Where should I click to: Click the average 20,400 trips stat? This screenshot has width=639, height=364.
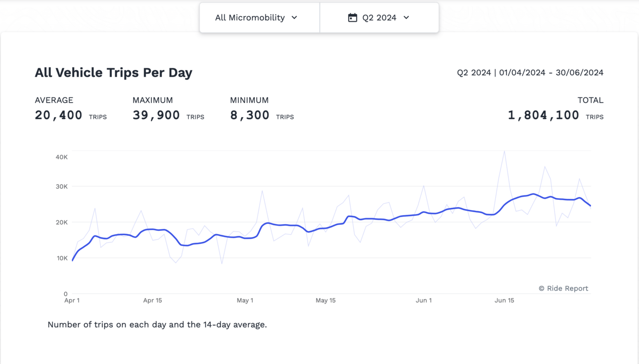click(x=58, y=115)
